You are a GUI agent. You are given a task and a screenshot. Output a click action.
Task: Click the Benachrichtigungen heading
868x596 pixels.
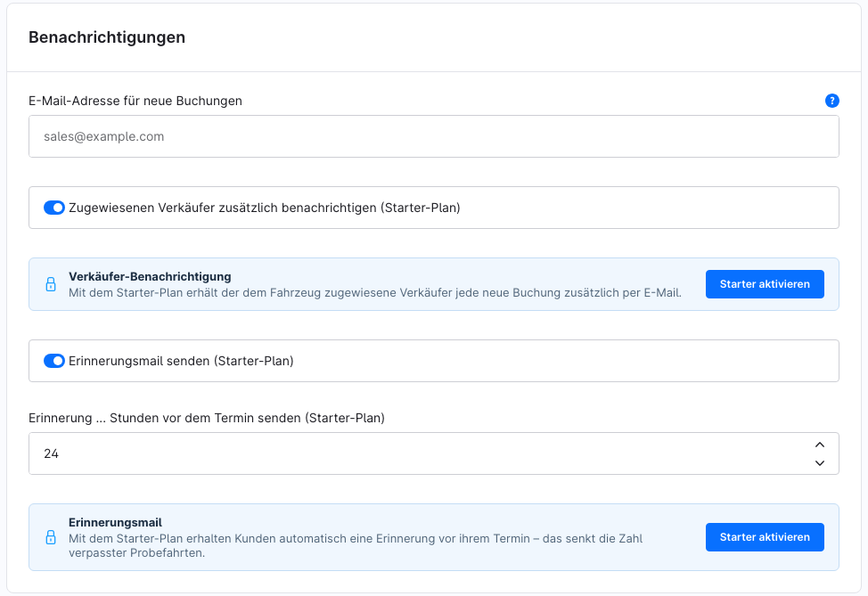[x=107, y=37]
